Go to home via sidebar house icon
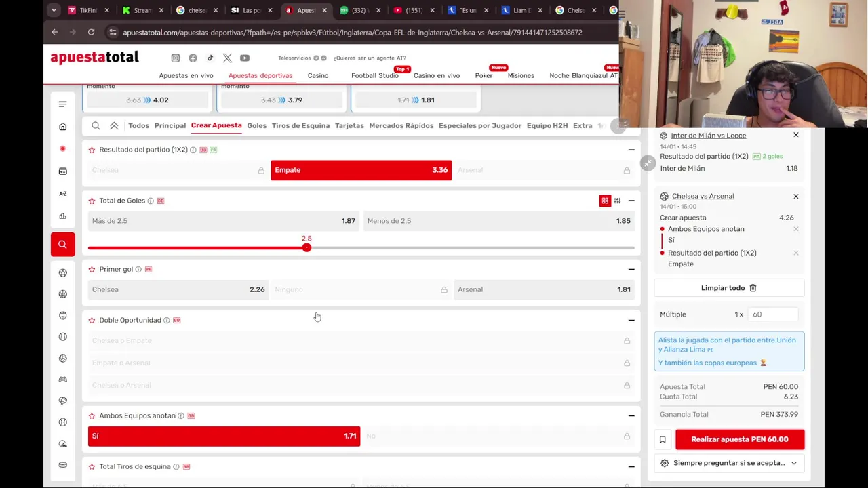Viewport: 868px width, 488px height. (x=62, y=127)
